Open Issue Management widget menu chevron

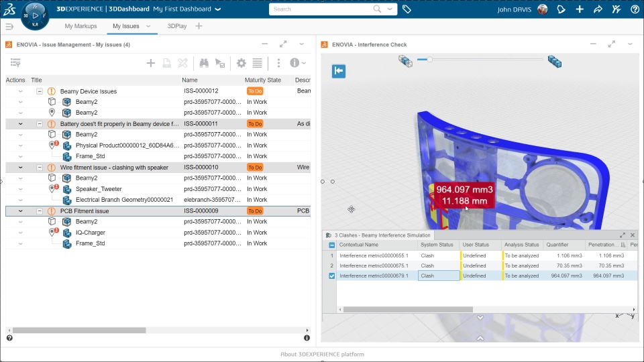(301, 44)
